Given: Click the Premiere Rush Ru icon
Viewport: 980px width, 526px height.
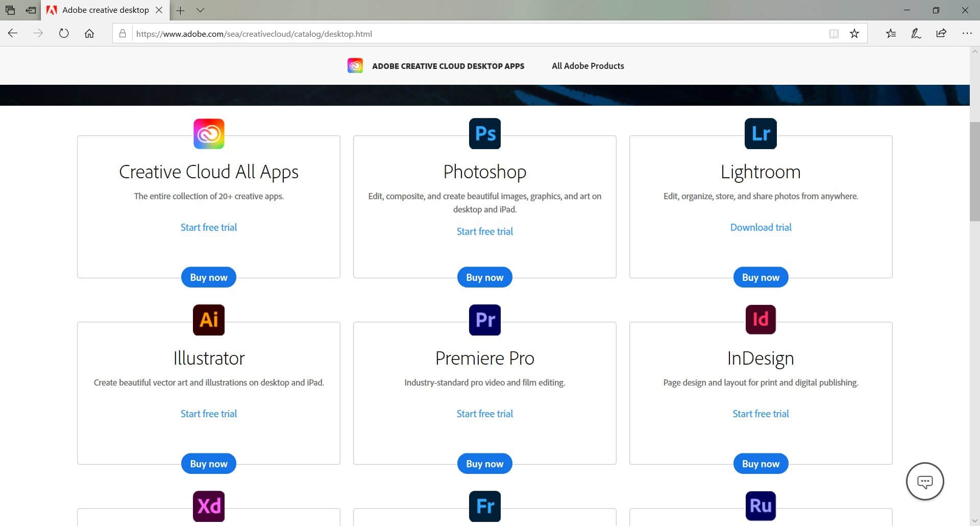Looking at the screenshot, I should click(x=761, y=506).
